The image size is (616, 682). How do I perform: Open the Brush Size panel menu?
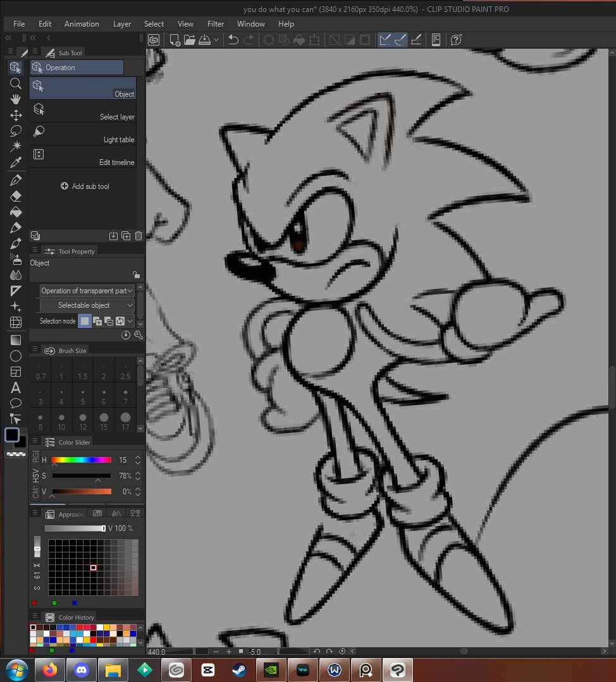[x=35, y=350]
